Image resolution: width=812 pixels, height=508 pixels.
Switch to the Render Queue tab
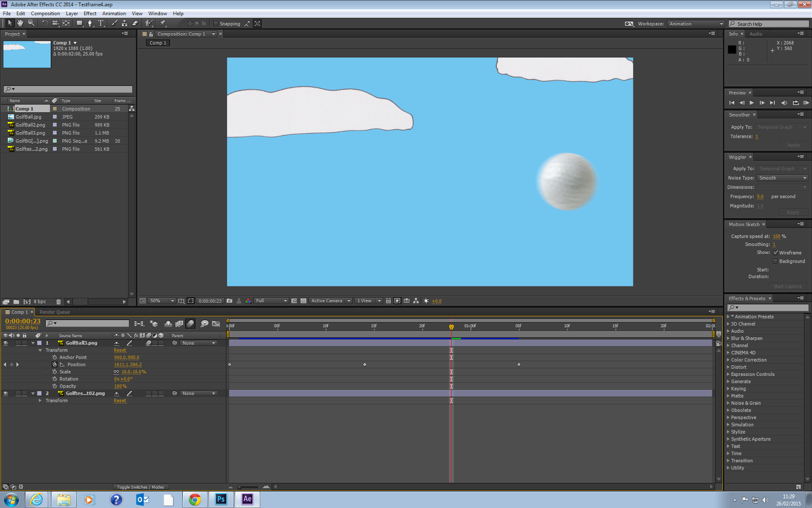click(x=54, y=311)
